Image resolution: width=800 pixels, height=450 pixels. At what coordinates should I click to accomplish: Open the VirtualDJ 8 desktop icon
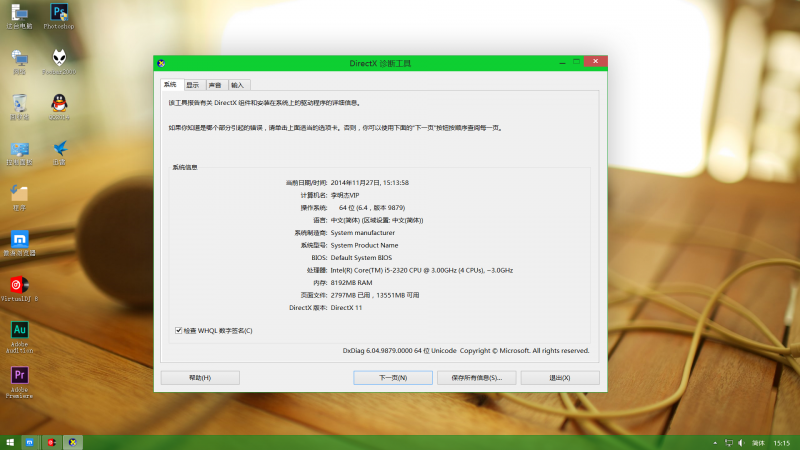pos(19,285)
